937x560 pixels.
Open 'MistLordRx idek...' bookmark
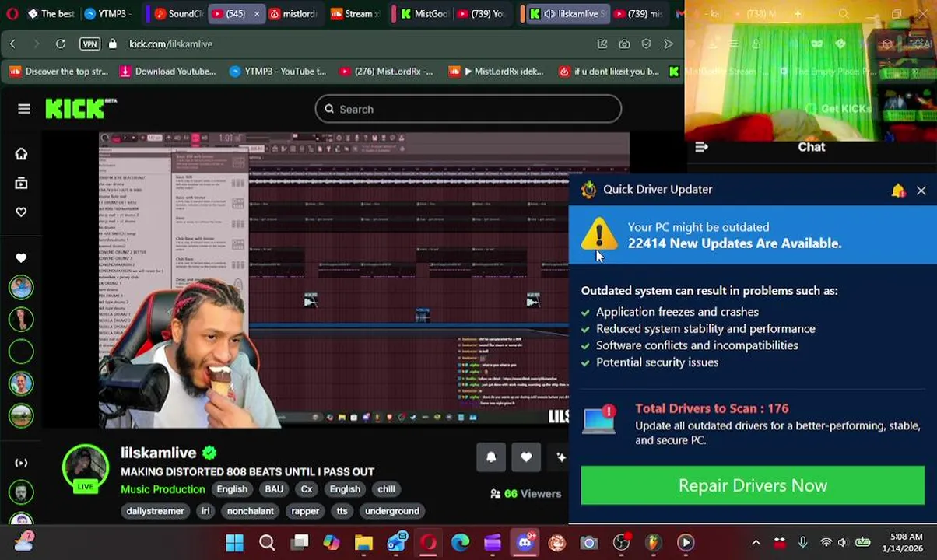click(x=497, y=72)
